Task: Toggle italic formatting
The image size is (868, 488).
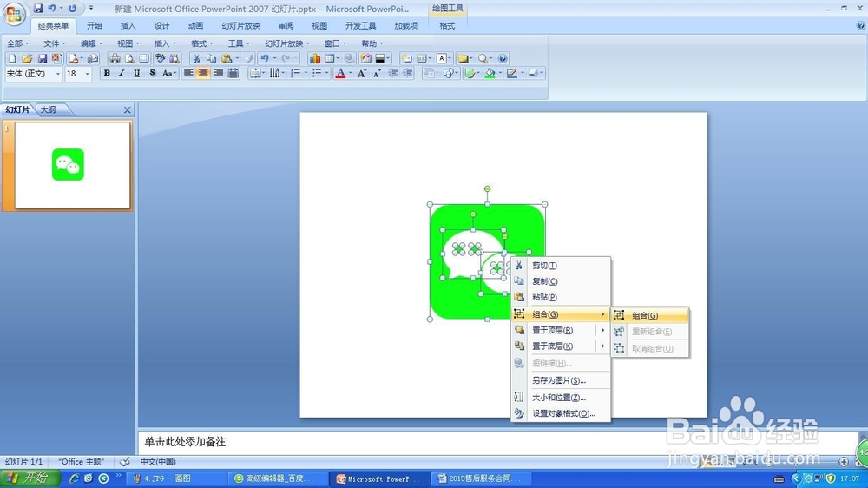Action: [122, 73]
